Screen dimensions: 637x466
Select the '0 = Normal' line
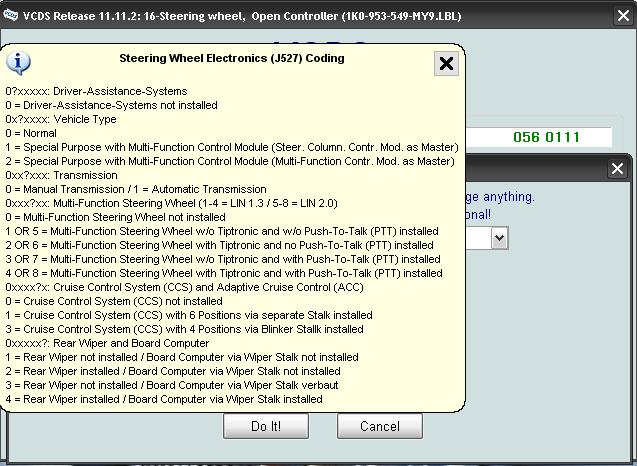tap(31, 133)
